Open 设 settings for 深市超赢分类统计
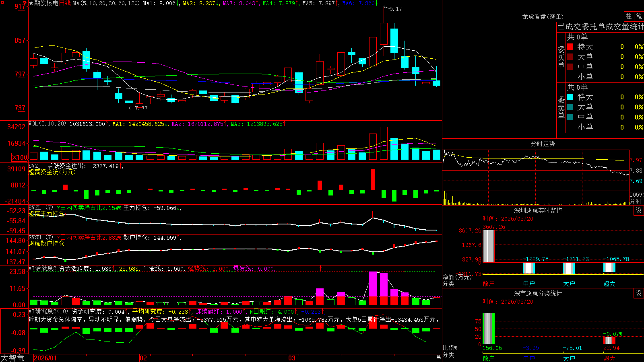Screen dimensions: 644x362 [639, 293]
